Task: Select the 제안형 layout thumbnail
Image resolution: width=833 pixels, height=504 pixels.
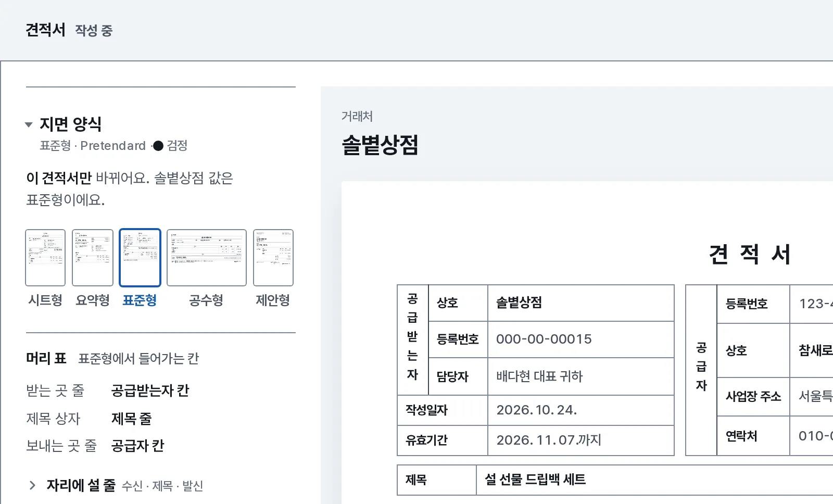Action: (x=273, y=258)
